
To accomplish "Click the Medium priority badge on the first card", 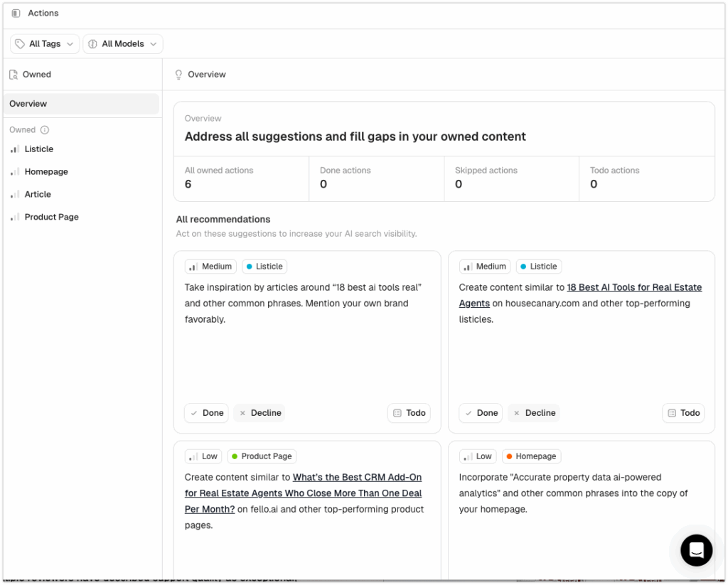I will click(210, 266).
